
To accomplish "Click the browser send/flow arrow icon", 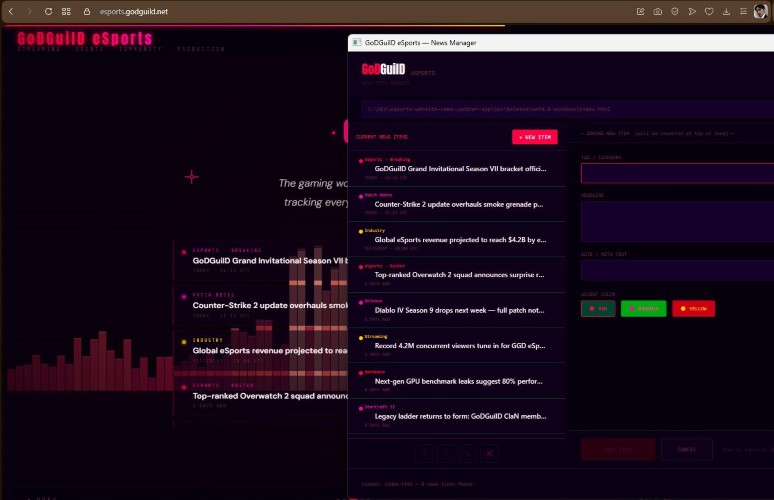I will pyautogui.click(x=692, y=11).
